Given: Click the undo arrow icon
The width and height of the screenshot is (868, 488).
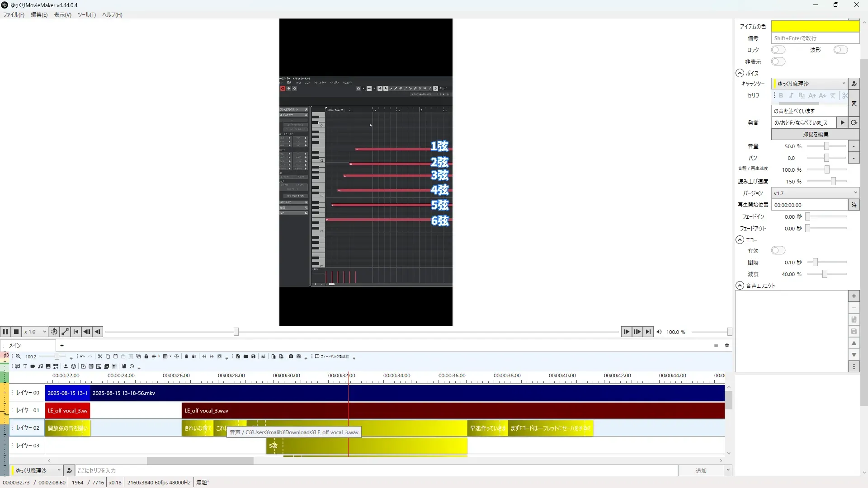Looking at the screenshot, I should [x=82, y=357].
